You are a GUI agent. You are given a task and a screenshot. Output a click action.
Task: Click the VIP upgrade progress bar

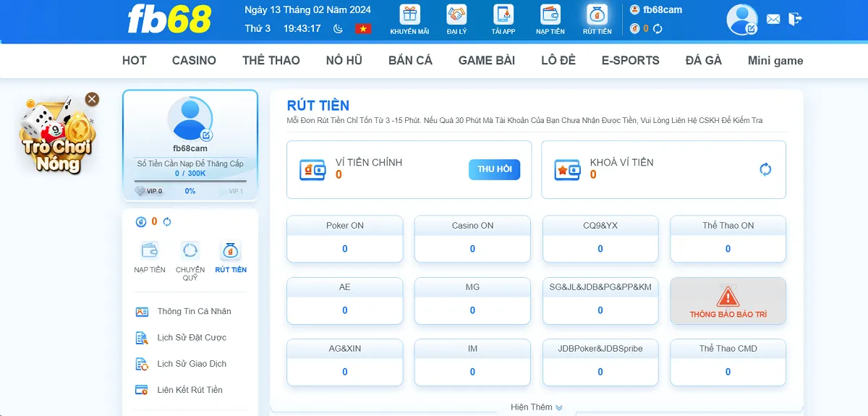[190, 182]
